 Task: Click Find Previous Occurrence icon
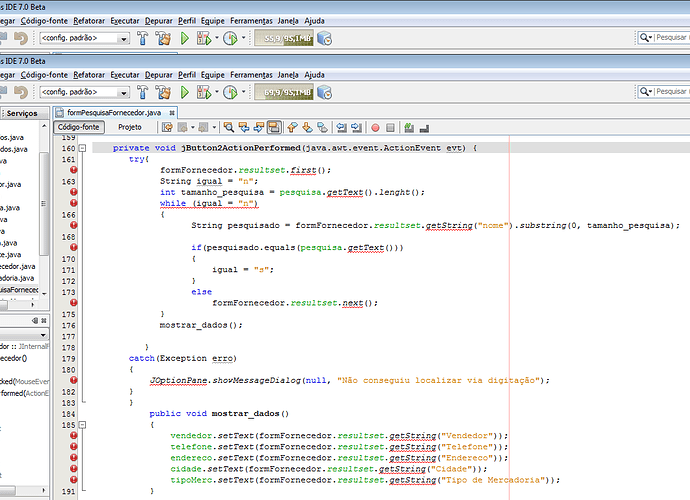point(244,127)
